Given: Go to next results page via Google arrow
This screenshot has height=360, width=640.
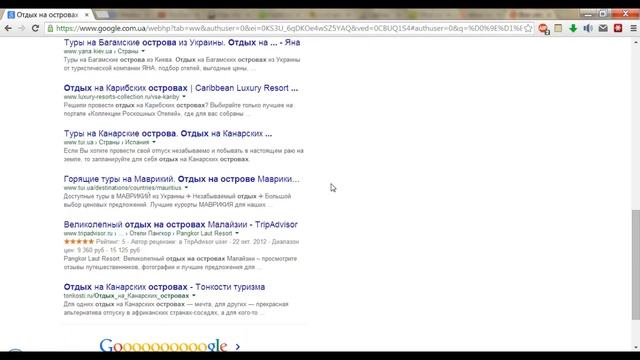Looking at the screenshot, I should click(238, 347).
